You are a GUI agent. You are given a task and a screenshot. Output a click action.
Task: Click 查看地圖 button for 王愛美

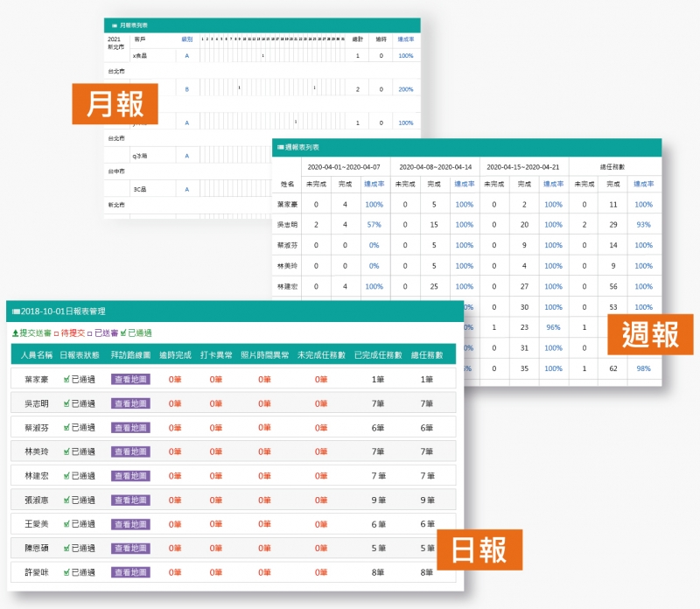(130, 523)
